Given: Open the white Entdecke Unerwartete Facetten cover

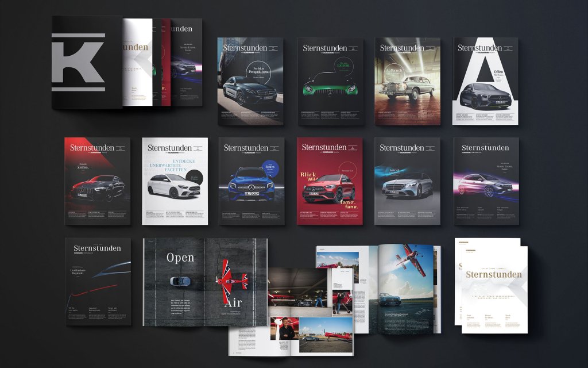Looking at the screenshot, I should pos(175,181).
